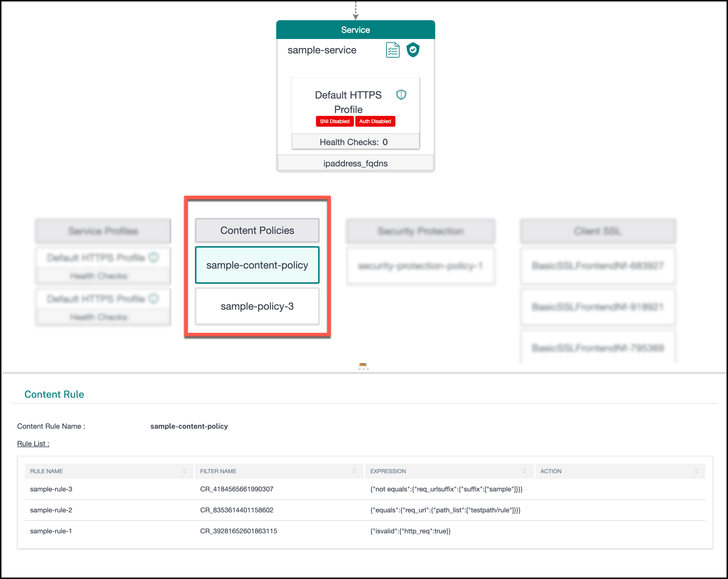Open the sample-service document checklist icon
The height and width of the screenshot is (579, 728).
coord(393,50)
